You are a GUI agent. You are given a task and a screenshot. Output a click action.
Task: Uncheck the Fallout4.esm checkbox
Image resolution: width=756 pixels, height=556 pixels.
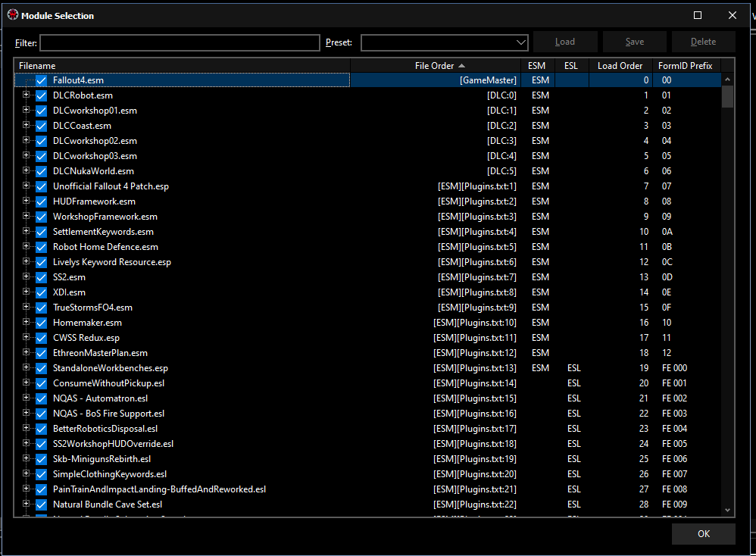pos(42,80)
